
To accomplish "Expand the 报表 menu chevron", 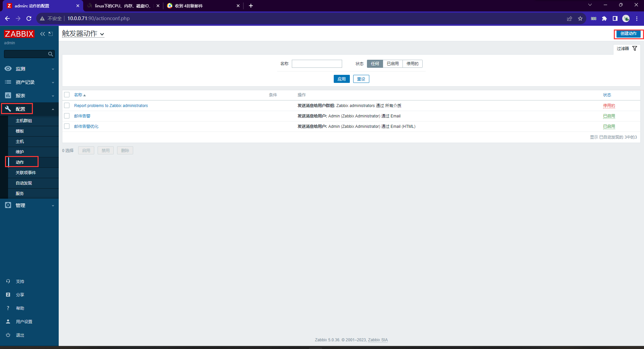I will [53, 96].
